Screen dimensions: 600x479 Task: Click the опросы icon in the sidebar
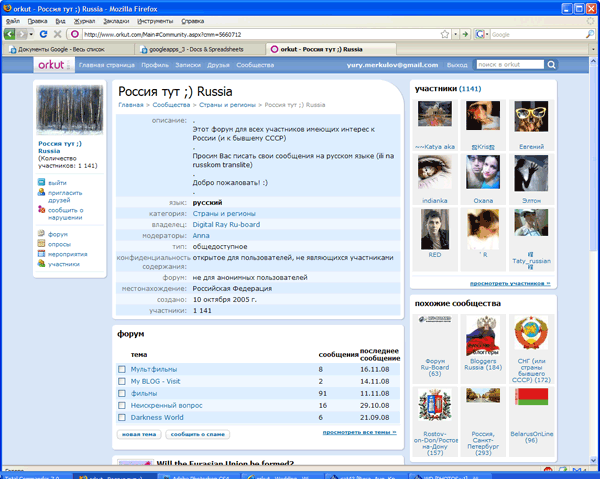point(41,243)
